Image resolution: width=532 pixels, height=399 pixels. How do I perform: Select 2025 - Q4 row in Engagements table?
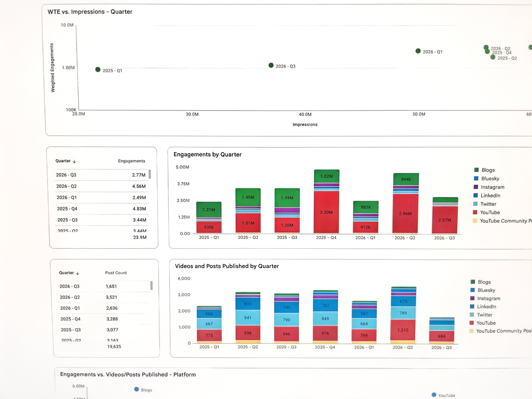[102, 209]
